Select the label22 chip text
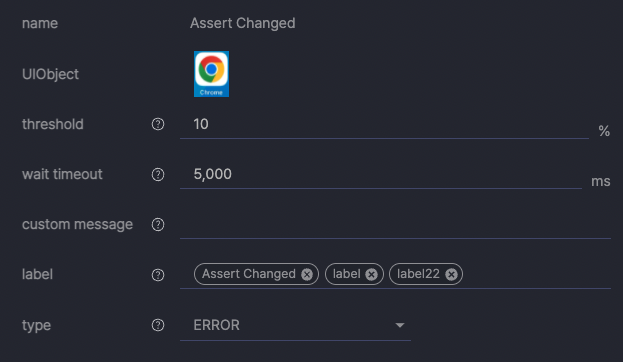623x362 pixels. 418,274
